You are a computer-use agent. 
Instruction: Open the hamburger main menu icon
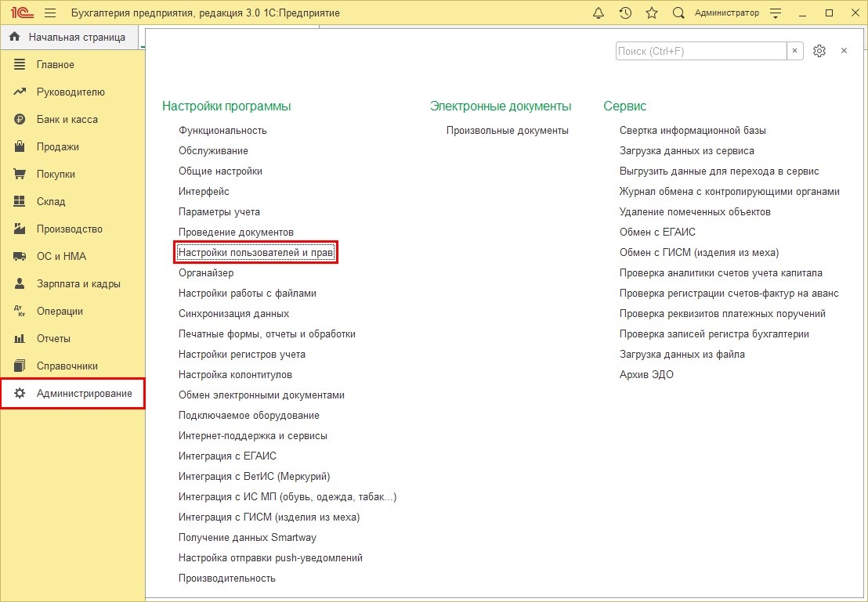click(x=50, y=13)
